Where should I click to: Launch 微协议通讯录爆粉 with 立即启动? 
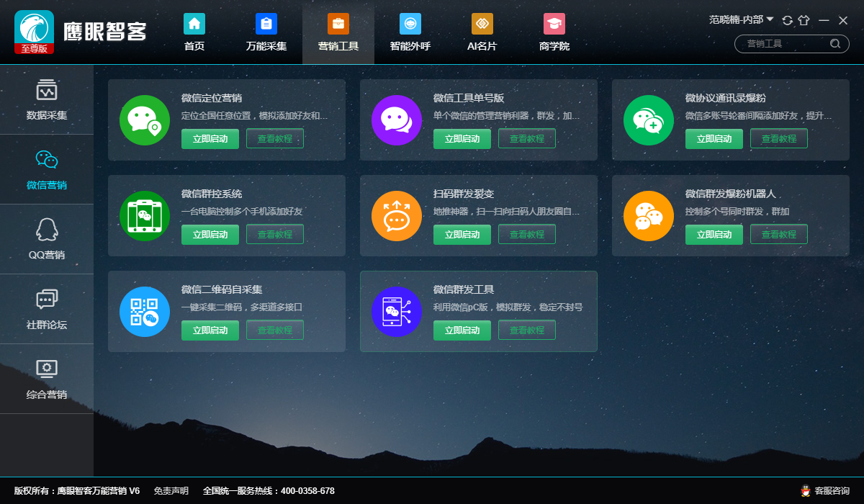(714, 138)
